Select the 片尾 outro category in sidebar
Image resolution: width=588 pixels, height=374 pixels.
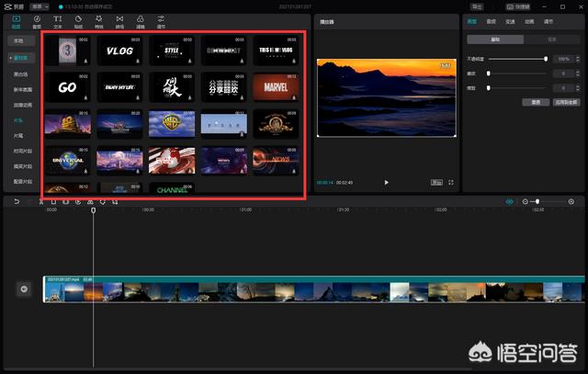tap(18, 135)
